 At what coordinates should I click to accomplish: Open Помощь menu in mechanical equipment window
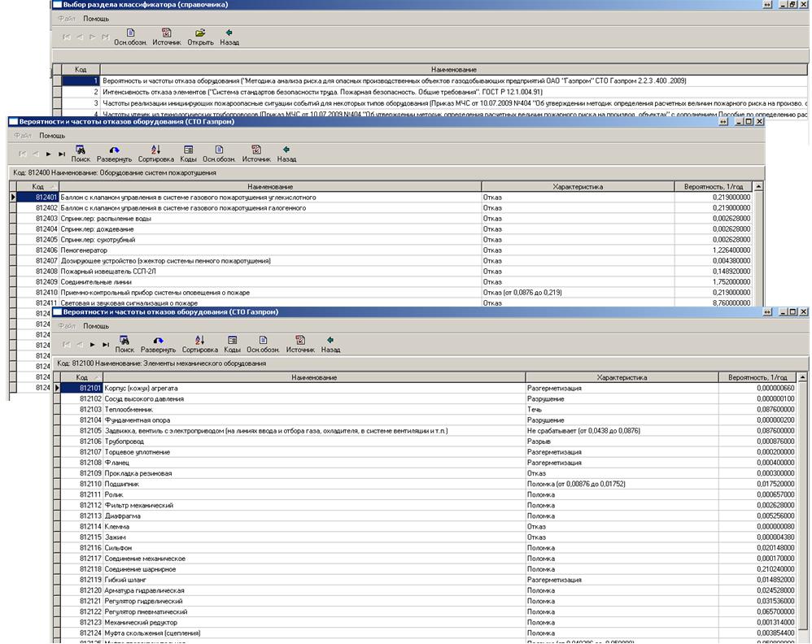click(96, 326)
